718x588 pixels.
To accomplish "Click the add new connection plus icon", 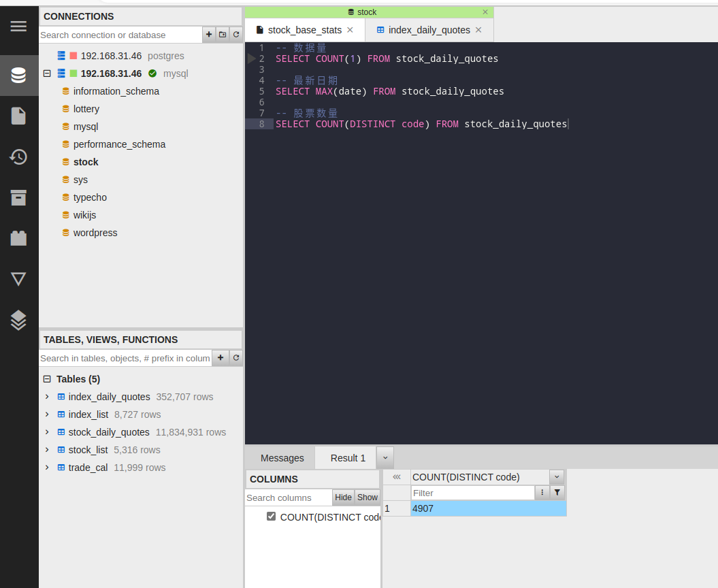I will (x=209, y=35).
